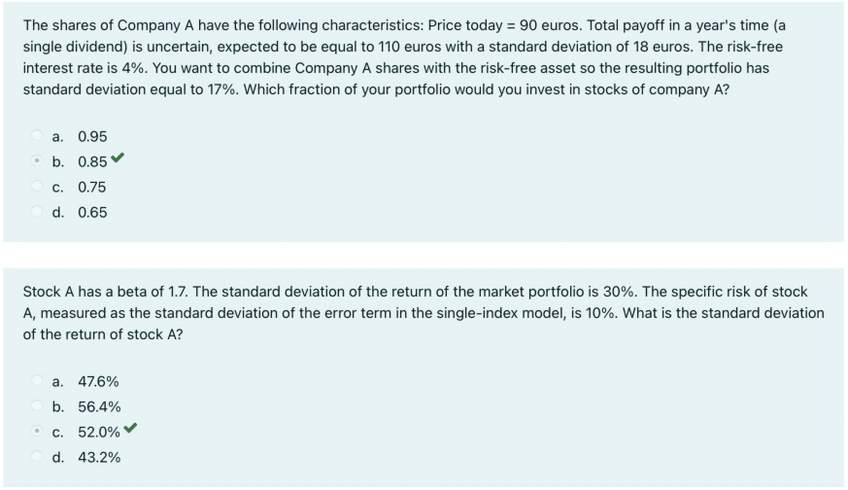Click the 43.2% answer label text
Image resolution: width=848 pixels, height=490 pixels.
pos(99,457)
